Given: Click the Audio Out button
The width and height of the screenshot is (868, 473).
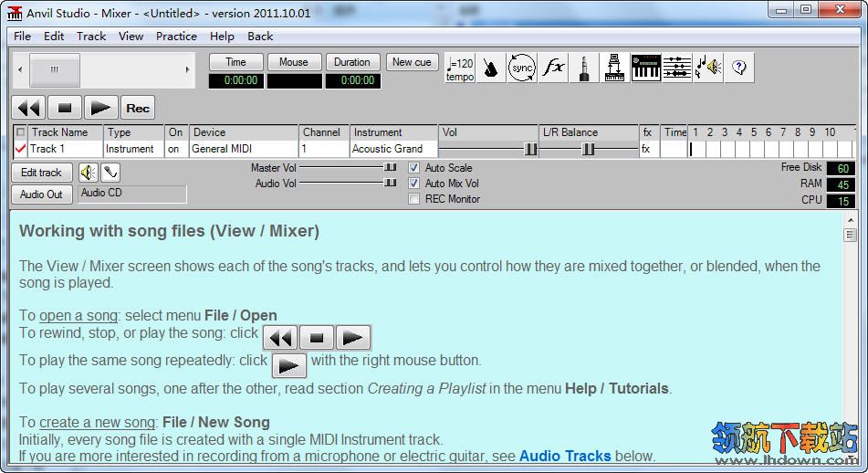Looking at the screenshot, I should [x=41, y=194].
